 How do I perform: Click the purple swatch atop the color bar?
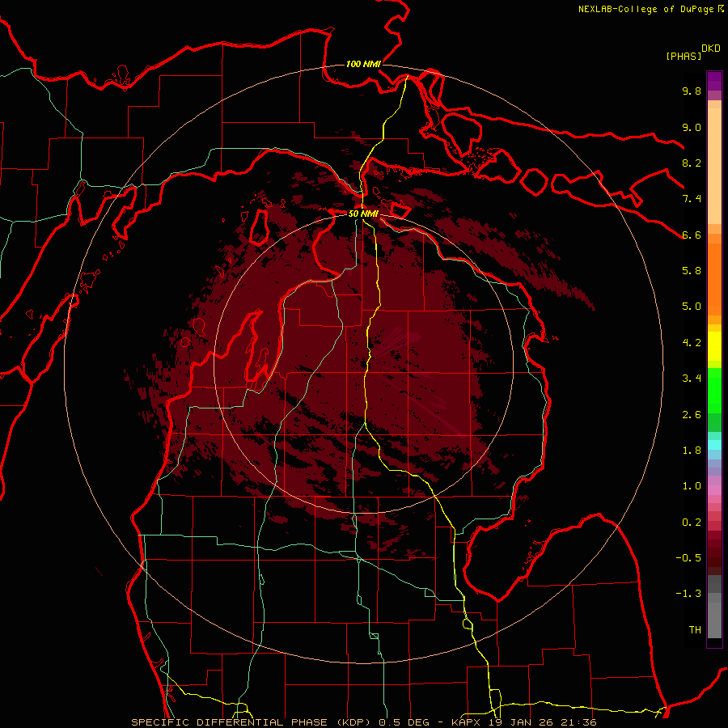click(714, 81)
